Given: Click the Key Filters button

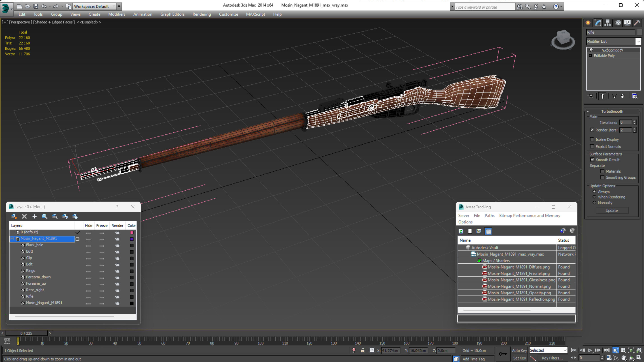Looking at the screenshot, I should 553,358.
